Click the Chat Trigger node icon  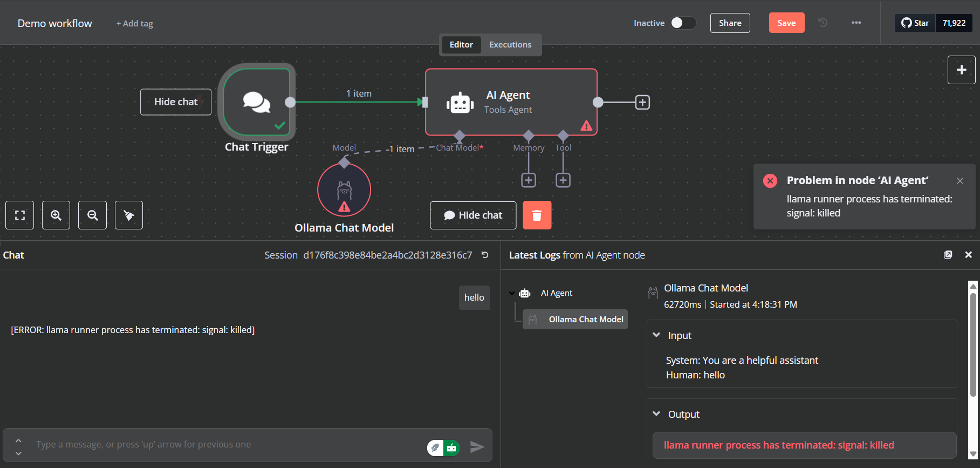(256, 101)
